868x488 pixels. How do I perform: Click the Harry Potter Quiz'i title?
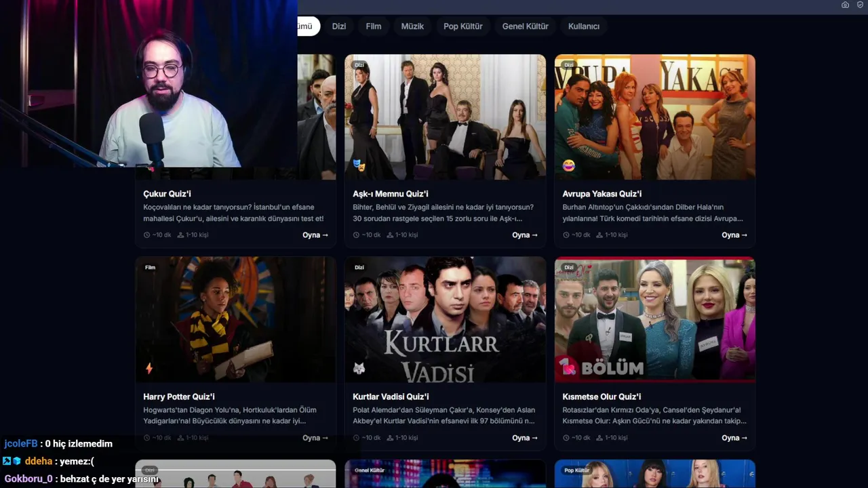(179, 396)
